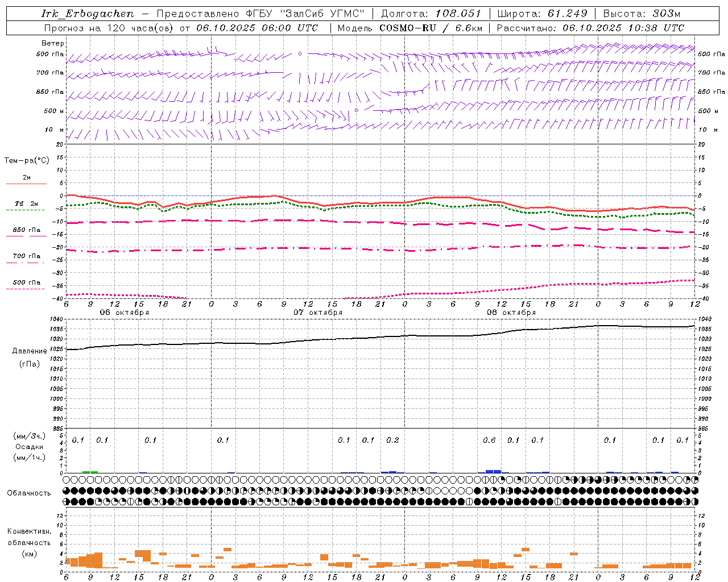Click the (мм/3ч.) units label

(x=30, y=436)
